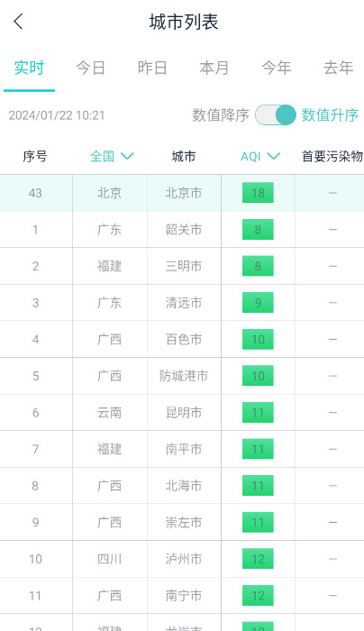Tap the green AQI 18 badge
The width and height of the screenshot is (364, 631).
click(x=258, y=193)
